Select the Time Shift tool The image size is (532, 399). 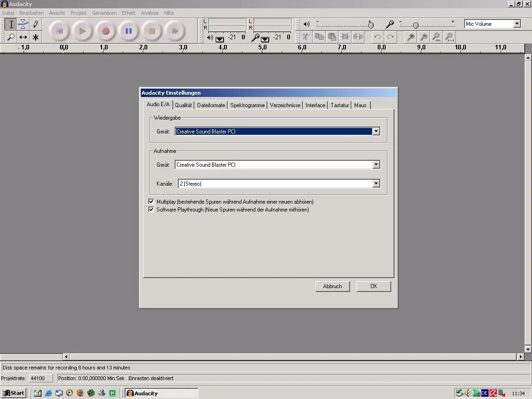(x=23, y=37)
